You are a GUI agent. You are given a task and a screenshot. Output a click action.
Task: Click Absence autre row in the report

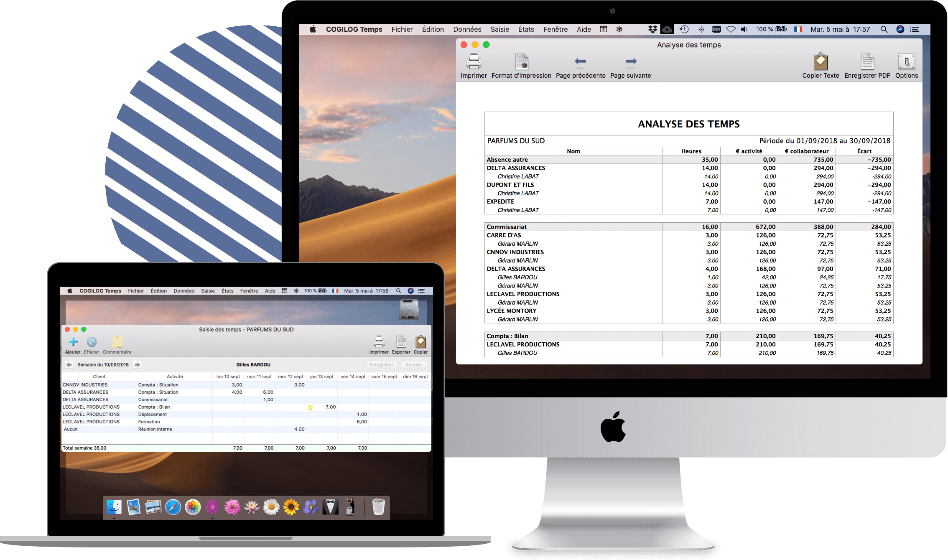(x=689, y=160)
